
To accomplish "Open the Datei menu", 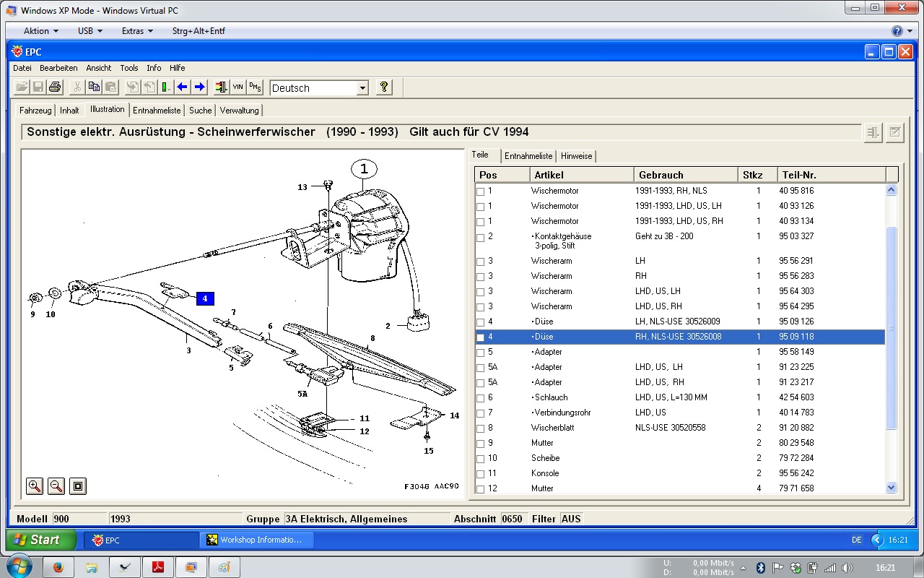I will pyautogui.click(x=22, y=68).
